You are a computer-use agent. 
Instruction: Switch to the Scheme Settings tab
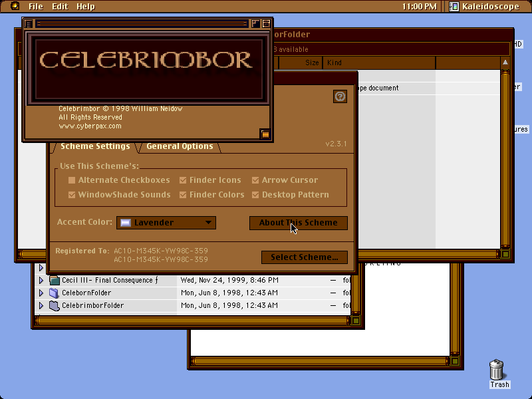[x=95, y=146]
